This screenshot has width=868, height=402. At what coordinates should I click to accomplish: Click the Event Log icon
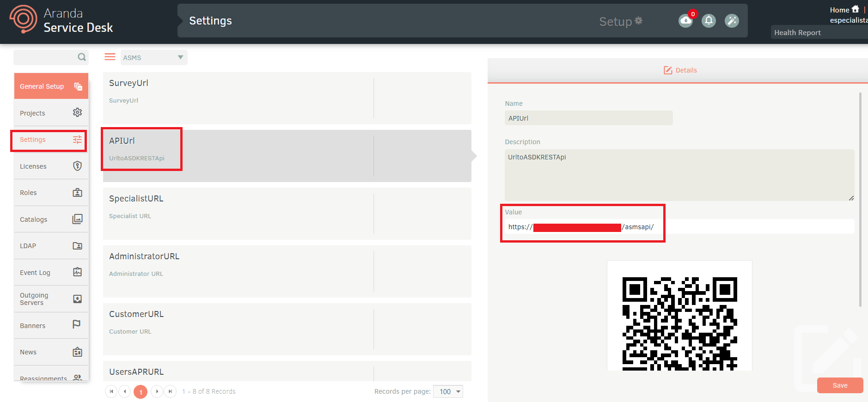pos(78,272)
